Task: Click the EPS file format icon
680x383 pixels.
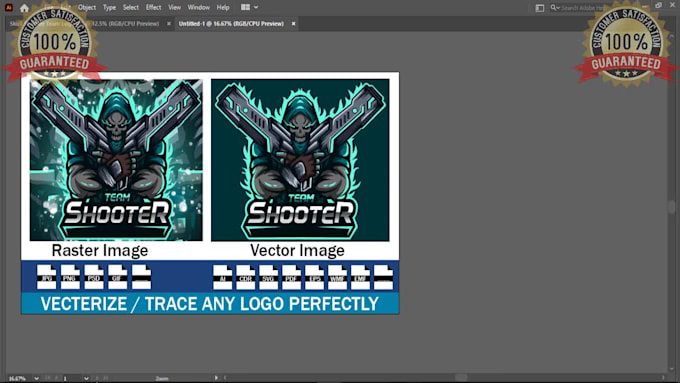Action: tap(314, 277)
